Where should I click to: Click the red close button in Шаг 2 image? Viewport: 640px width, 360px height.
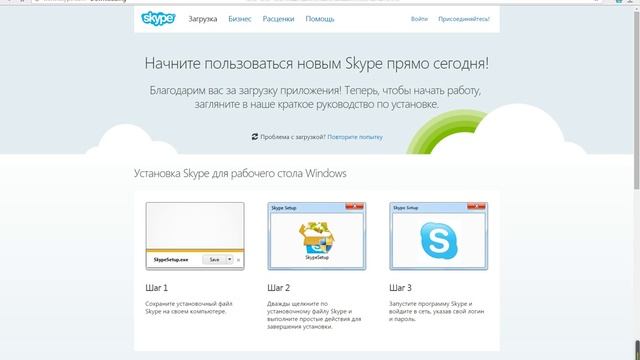coord(354,206)
